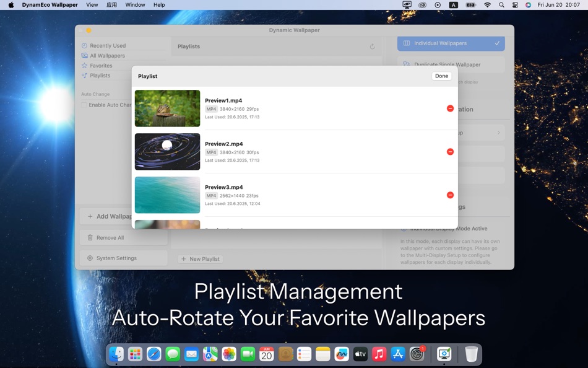588x368 pixels.
Task: Click the battery status icon
Action: click(470, 5)
